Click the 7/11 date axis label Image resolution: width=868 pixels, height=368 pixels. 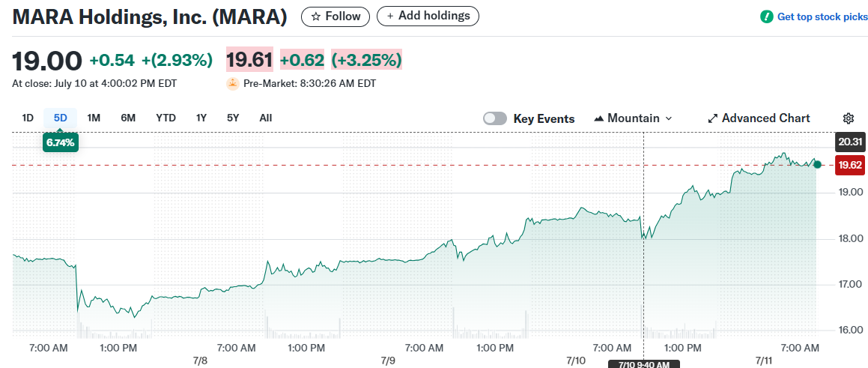[765, 361]
